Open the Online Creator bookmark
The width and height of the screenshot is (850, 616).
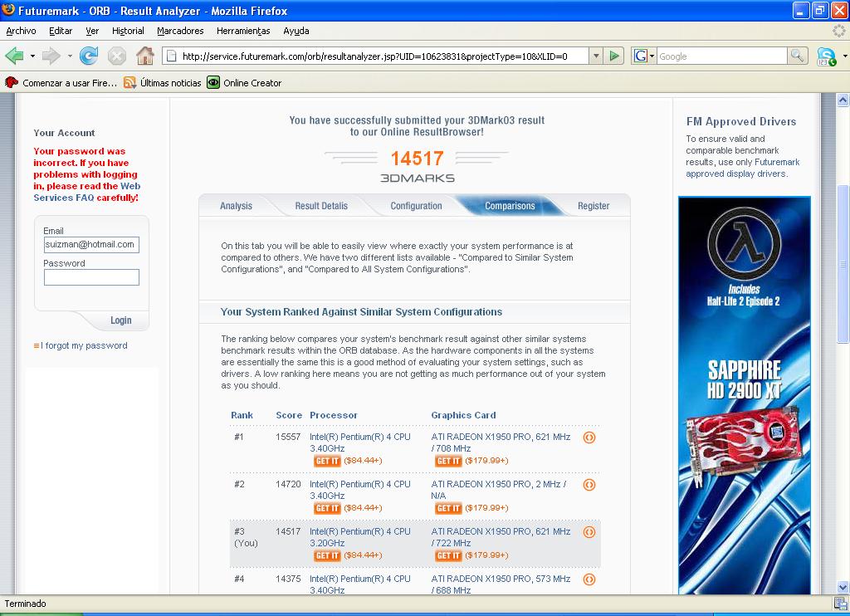pyautogui.click(x=245, y=83)
